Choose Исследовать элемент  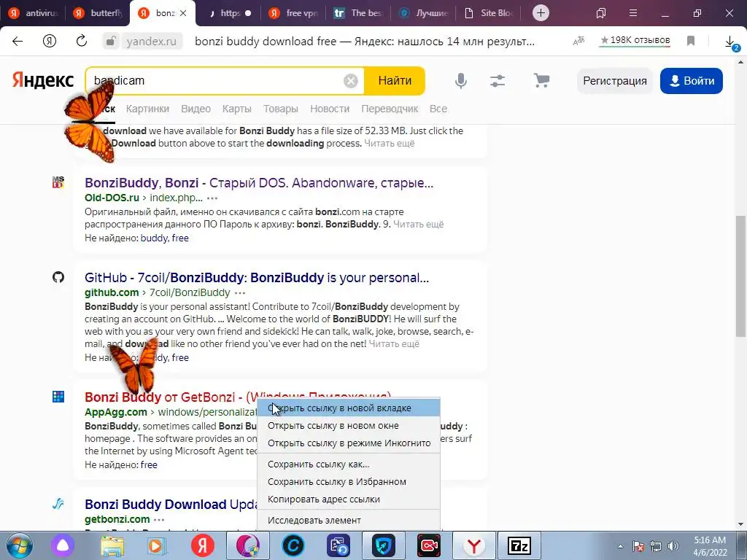point(348,521)
